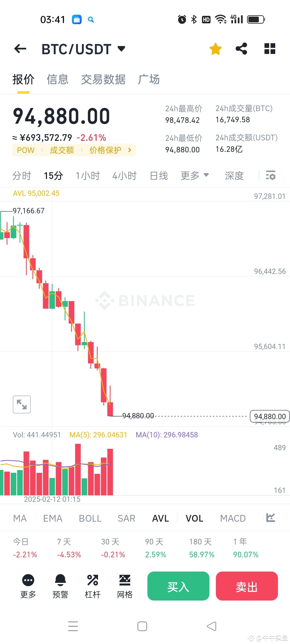
Task: Share the BTC/USDT chart
Action: point(241,48)
